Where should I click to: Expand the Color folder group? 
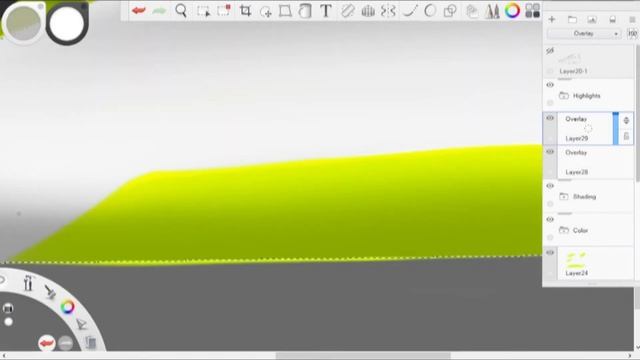click(564, 231)
